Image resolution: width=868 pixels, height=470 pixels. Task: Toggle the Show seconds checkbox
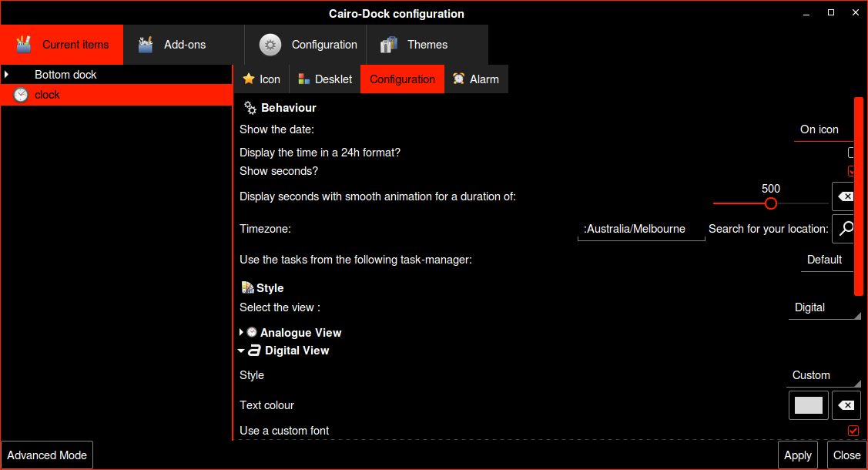point(852,171)
